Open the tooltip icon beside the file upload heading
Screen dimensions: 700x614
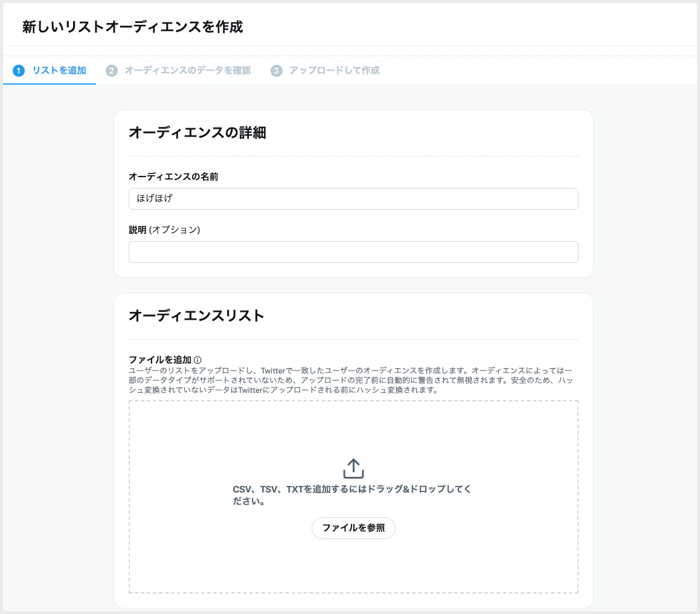pyautogui.click(x=198, y=359)
